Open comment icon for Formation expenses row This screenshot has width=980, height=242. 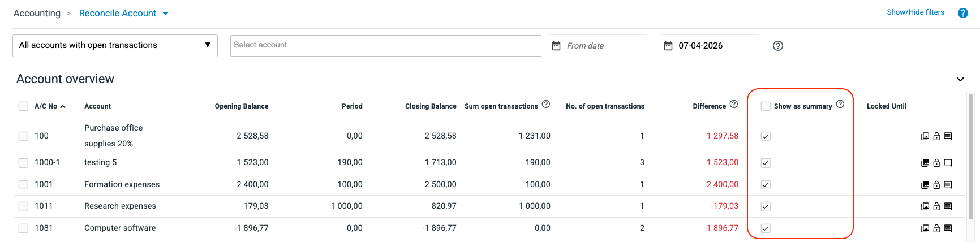click(x=948, y=185)
